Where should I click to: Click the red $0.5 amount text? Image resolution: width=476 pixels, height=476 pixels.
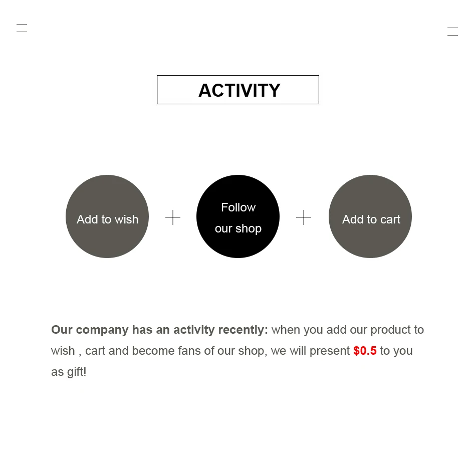(365, 351)
